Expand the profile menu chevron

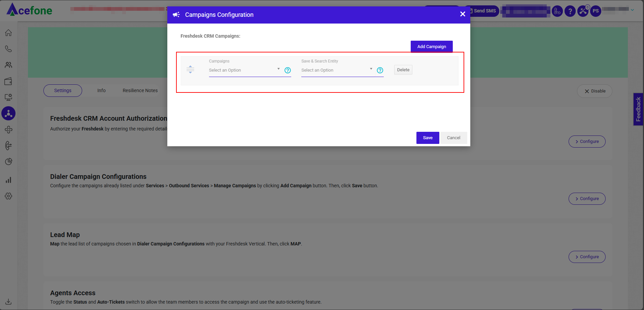[x=632, y=10]
